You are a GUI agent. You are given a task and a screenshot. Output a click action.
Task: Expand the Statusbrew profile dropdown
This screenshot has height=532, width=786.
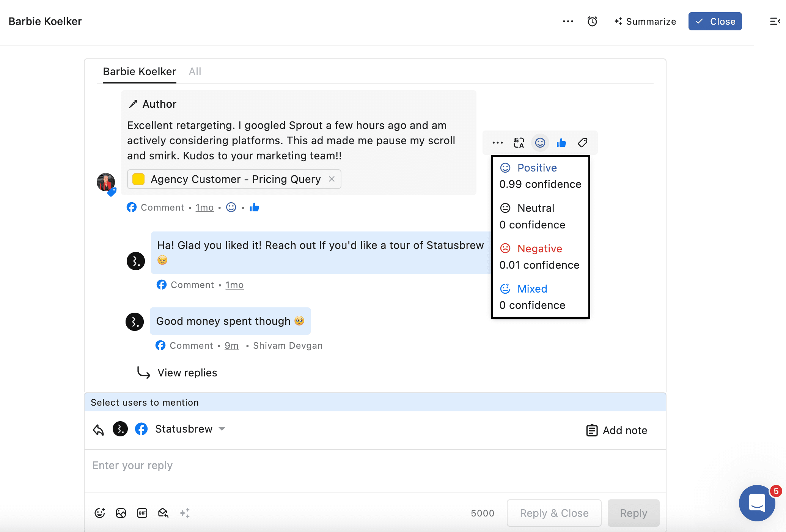point(222,429)
